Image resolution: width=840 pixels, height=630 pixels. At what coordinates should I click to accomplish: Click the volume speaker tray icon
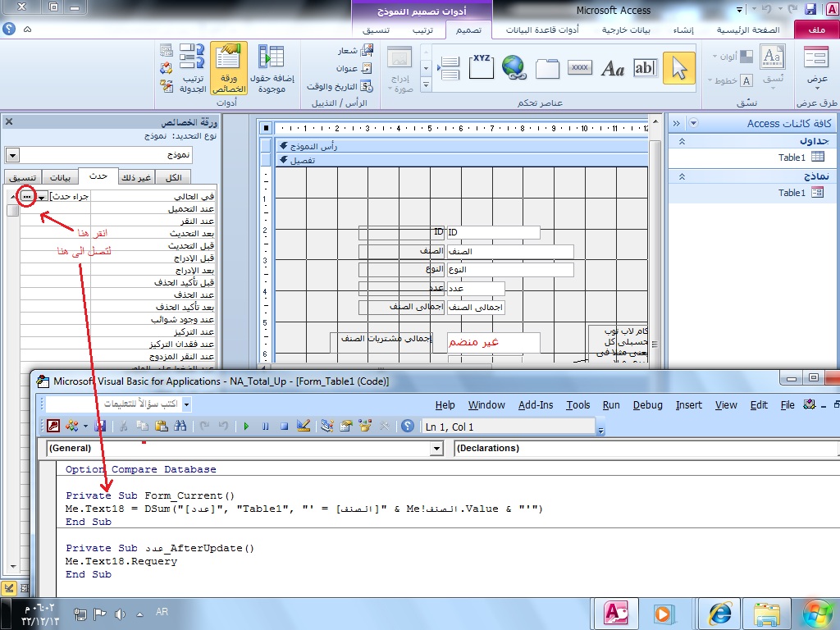(x=120, y=614)
